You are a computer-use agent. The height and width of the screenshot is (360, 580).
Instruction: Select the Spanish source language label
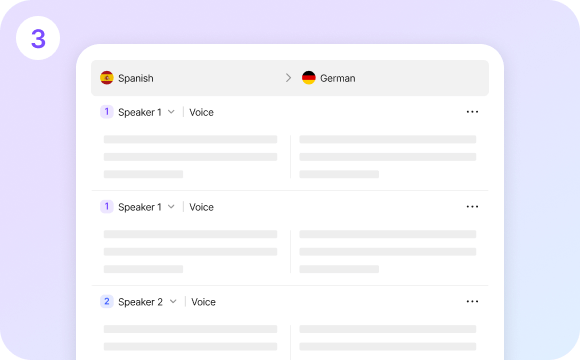tap(136, 78)
